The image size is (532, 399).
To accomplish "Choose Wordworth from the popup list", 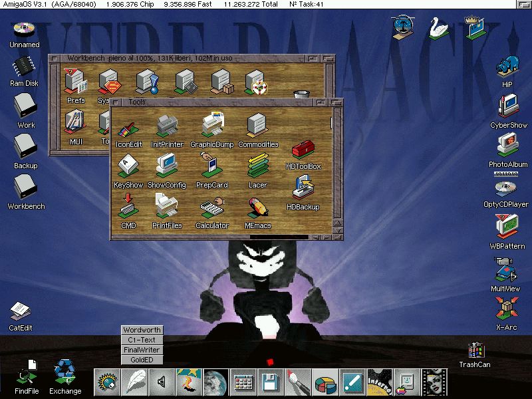I will pyautogui.click(x=142, y=330).
